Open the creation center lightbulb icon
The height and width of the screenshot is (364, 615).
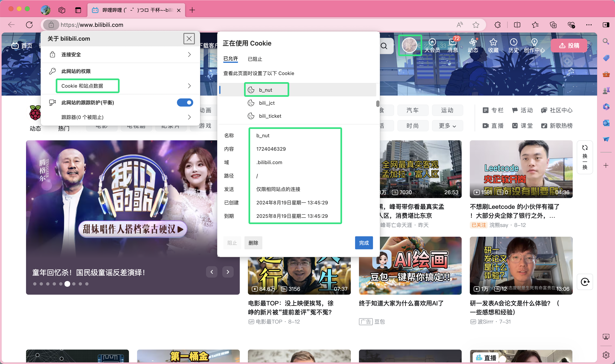[x=534, y=42]
